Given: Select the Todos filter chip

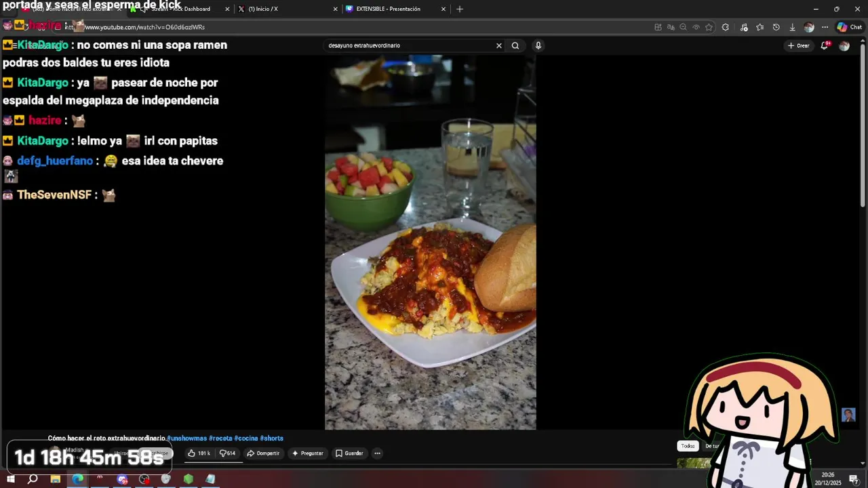Looking at the screenshot, I should [688, 446].
